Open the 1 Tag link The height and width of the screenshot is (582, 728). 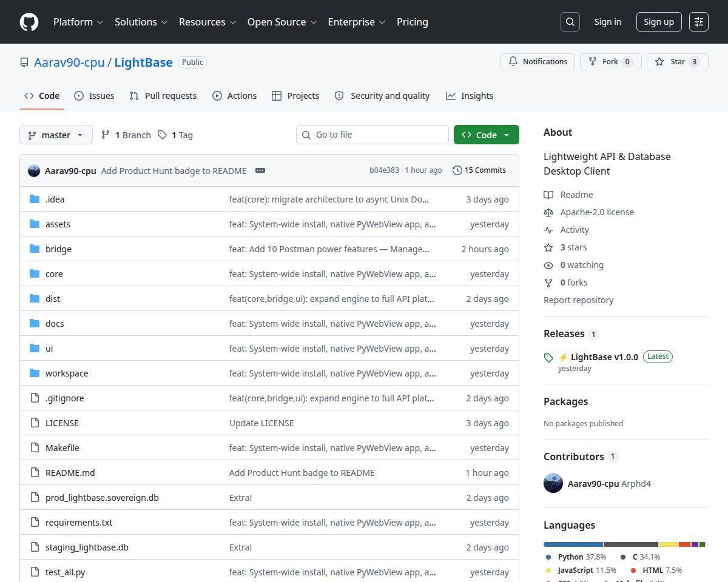tap(175, 135)
